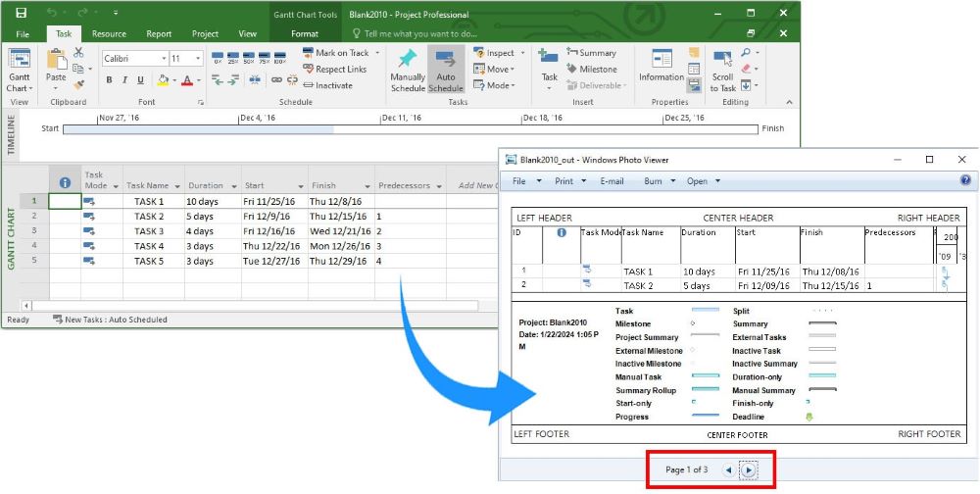The width and height of the screenshot is (980, 494).
Task: Click the Manually Schedule pin icon
Action: (x=408, y=60)
